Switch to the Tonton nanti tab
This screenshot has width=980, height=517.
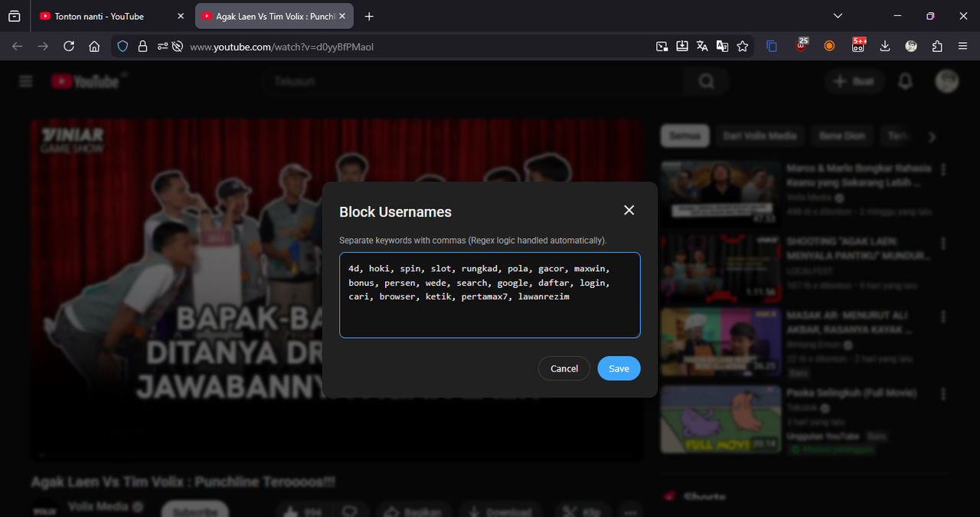[100, 15]
